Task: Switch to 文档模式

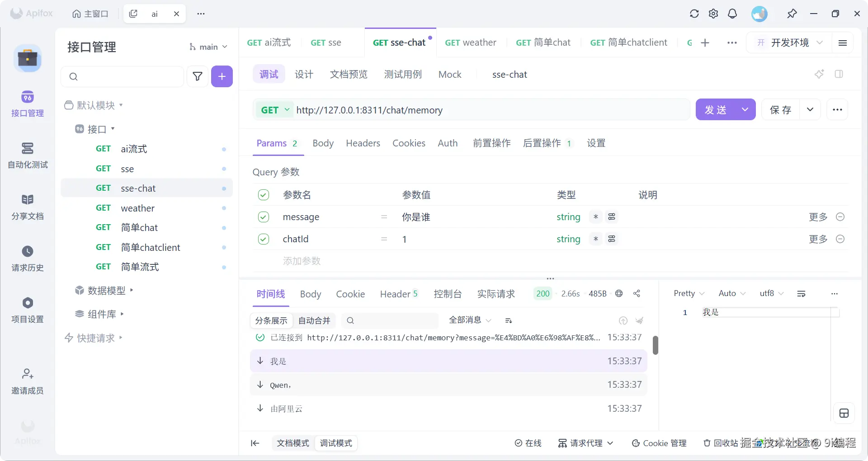Action: point(293,443)
